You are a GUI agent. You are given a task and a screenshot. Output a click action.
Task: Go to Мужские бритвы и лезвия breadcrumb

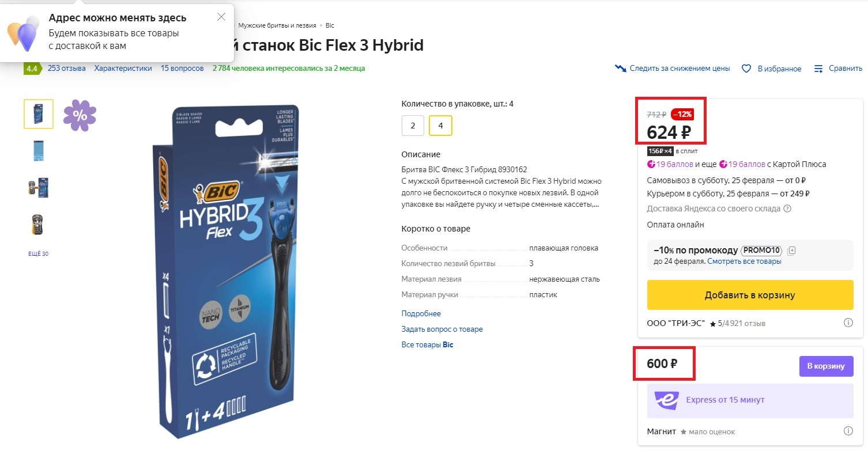point(277,26)
